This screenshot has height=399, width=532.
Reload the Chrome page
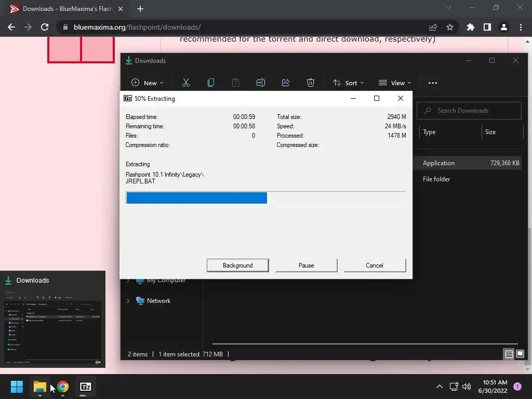coord(45,27)
